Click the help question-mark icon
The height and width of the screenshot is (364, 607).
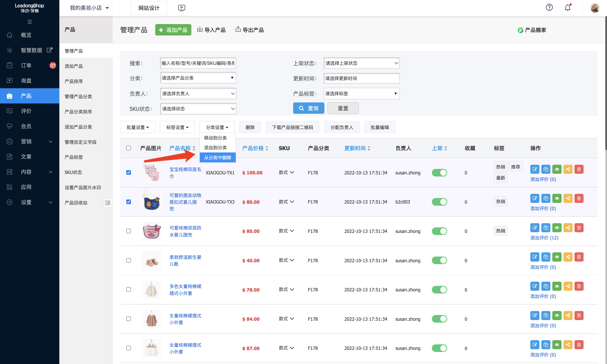pyautogui.click(x=549, y=7)
